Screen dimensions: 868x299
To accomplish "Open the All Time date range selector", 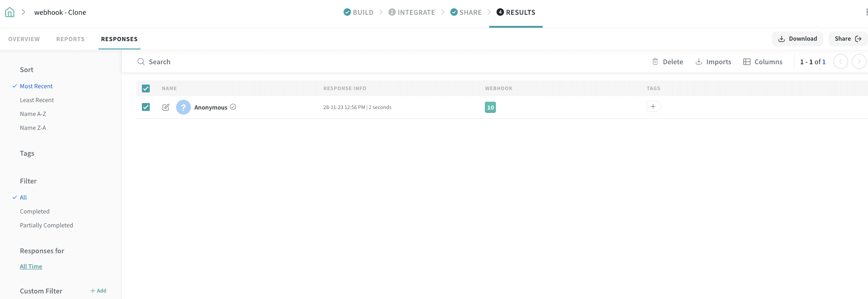I will click(x=31, y=267).
